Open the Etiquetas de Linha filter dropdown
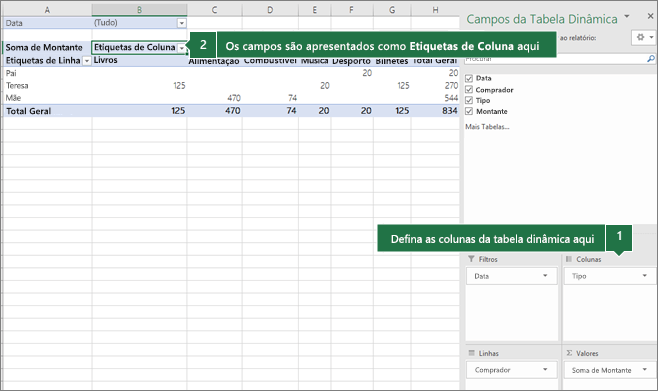The image size is (658, 391). coord(87,61)
